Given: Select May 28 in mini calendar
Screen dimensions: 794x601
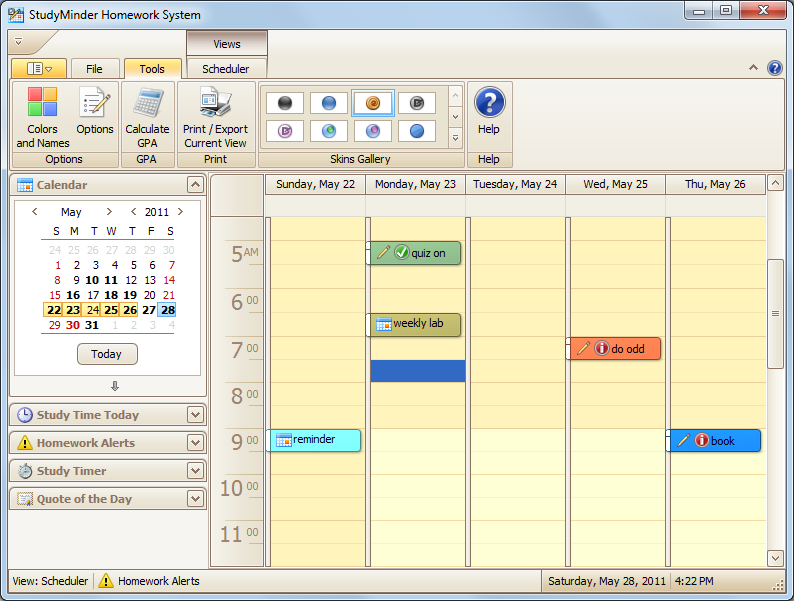Looking at the screenshot, I should point(168,310).
